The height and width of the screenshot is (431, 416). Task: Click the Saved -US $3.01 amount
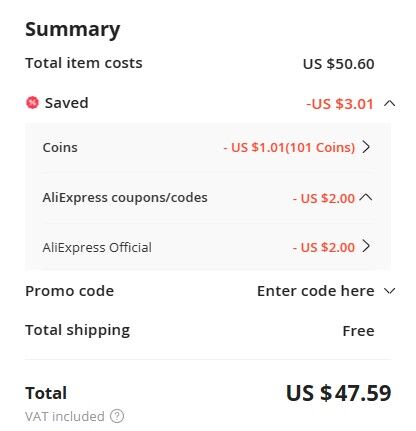340,104
